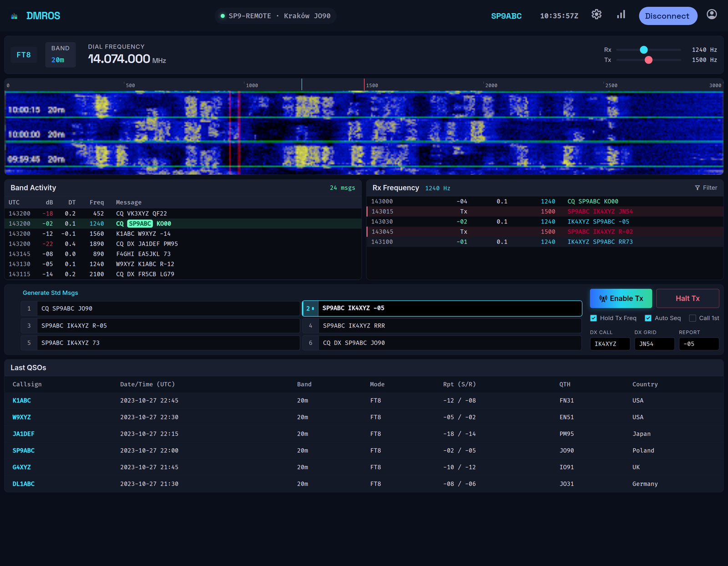Click the DX Grid input field
Image resolution: width=728 pixels, height=566 pixels.
(654, 344)
